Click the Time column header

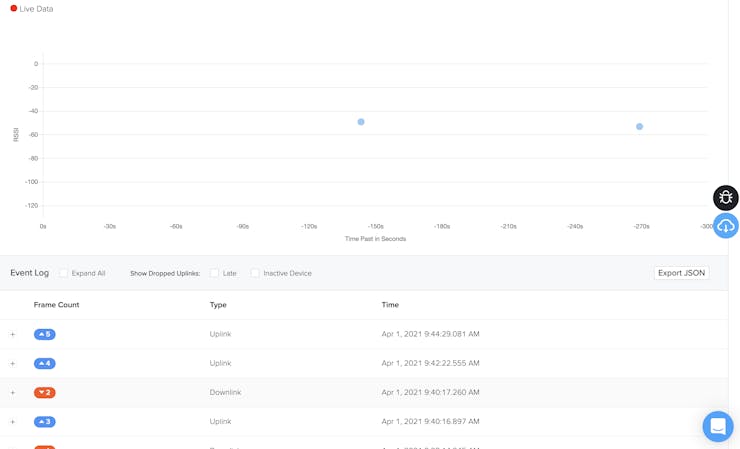coord(390,305)
